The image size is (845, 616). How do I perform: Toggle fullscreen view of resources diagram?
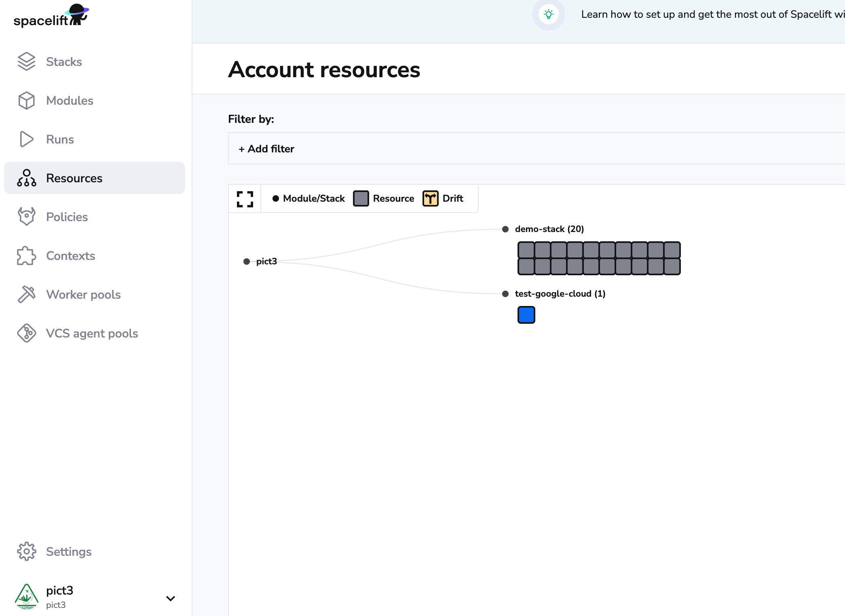tap(245, 199)
